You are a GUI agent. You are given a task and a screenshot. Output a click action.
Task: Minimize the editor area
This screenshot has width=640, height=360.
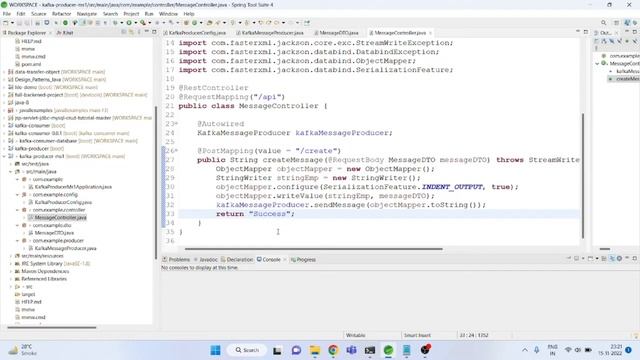pyautogui.click(x=578, y=31)
